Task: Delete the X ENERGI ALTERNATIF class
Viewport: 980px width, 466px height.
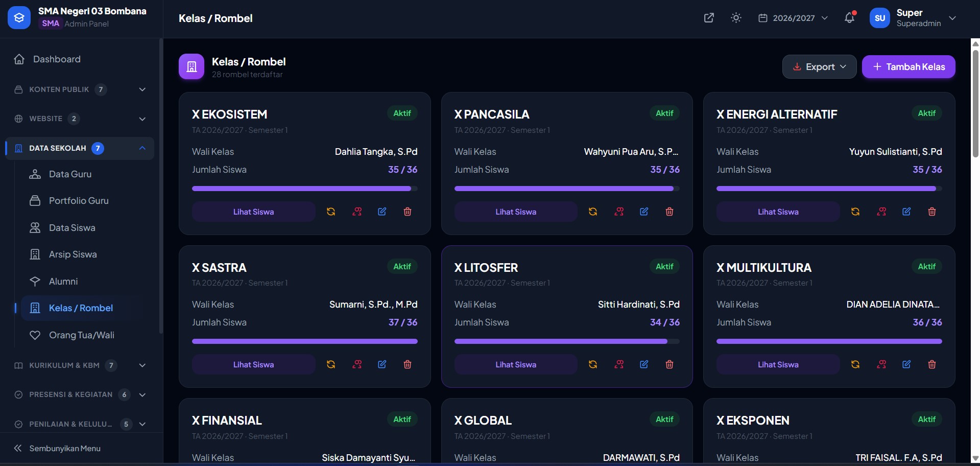Action: click(932, 212)
